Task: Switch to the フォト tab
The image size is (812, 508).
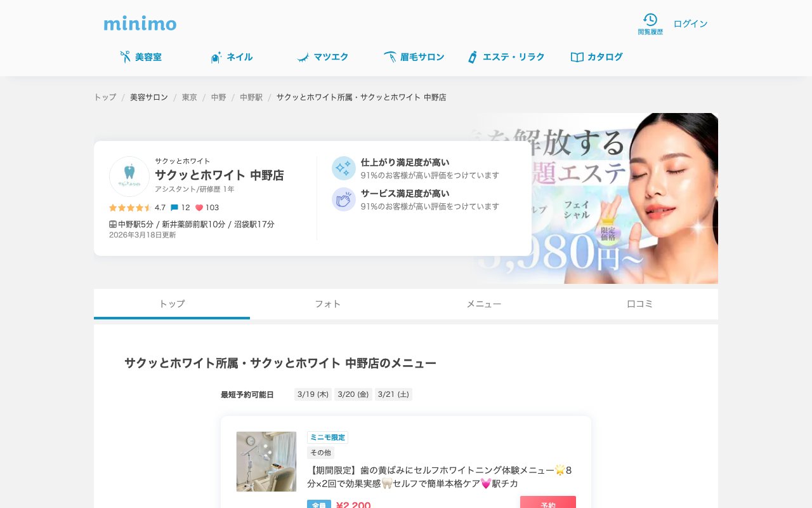Action: [328, 304]
